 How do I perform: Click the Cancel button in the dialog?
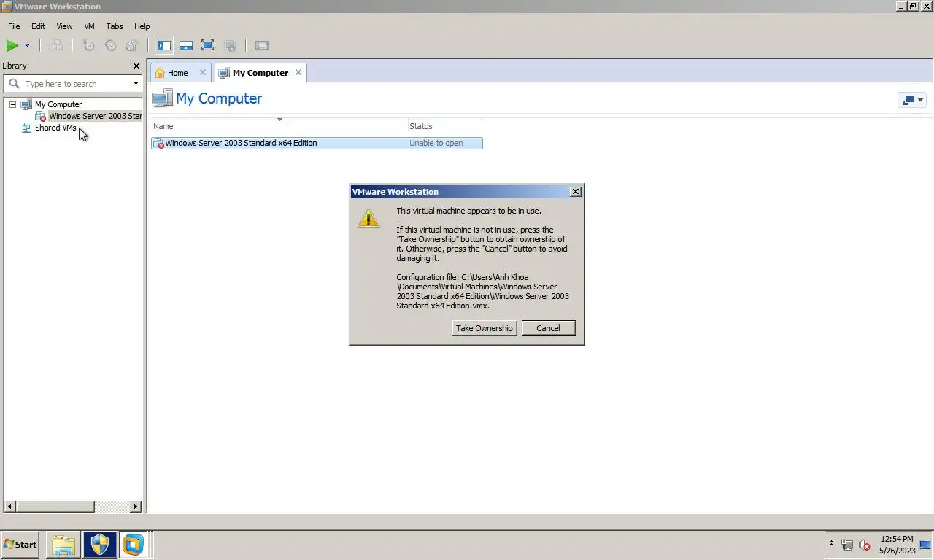(x=549, y=328)
